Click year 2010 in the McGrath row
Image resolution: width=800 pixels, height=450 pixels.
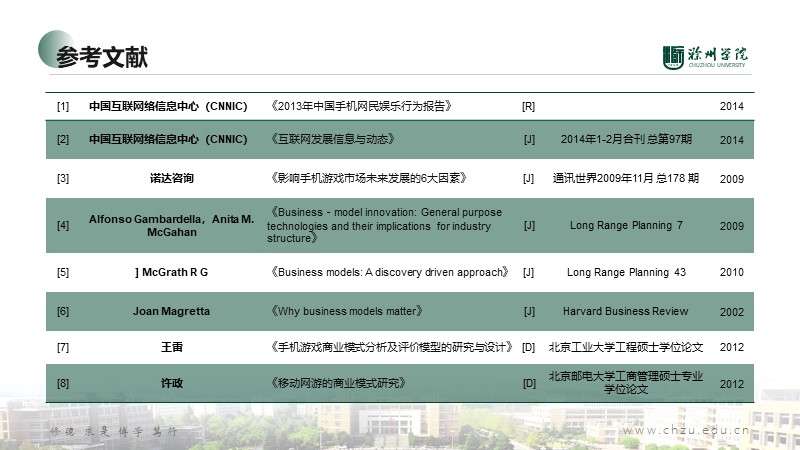[732, 272]
